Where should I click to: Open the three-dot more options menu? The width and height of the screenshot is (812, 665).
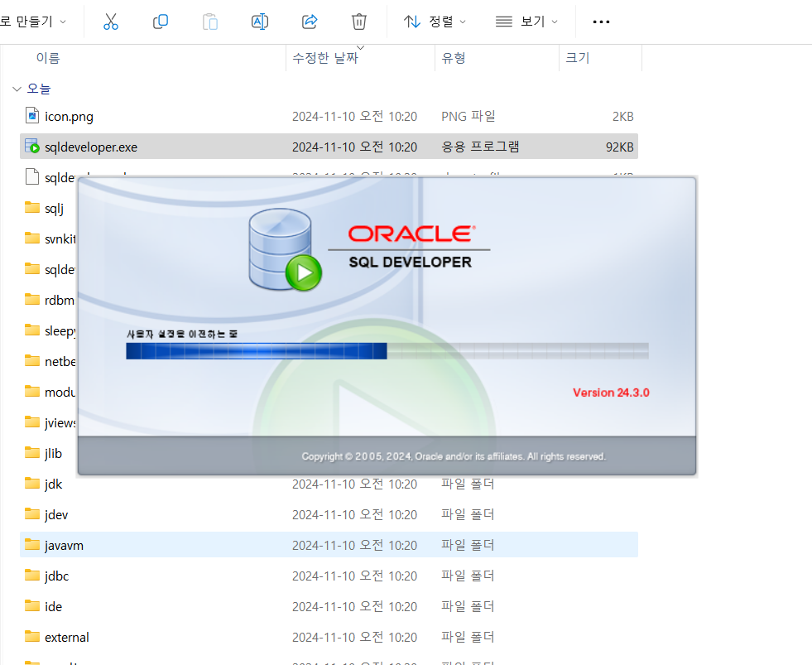point(601,22)
